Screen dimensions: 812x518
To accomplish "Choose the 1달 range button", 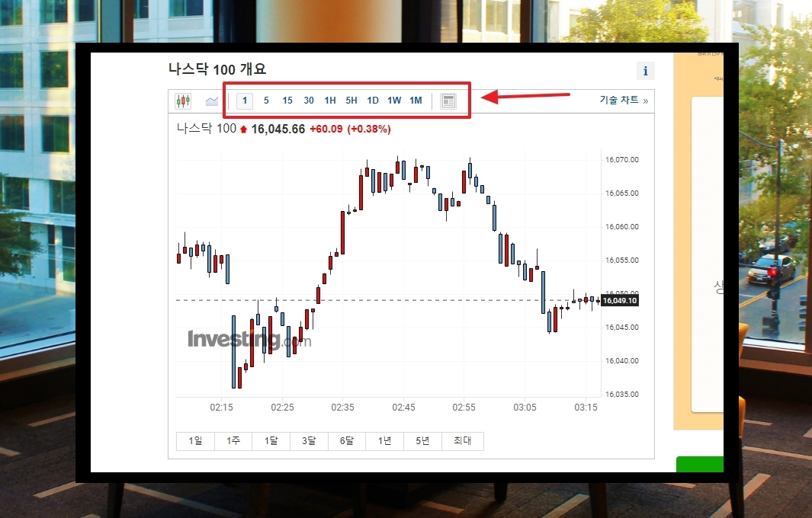I will tap(271, 441).
